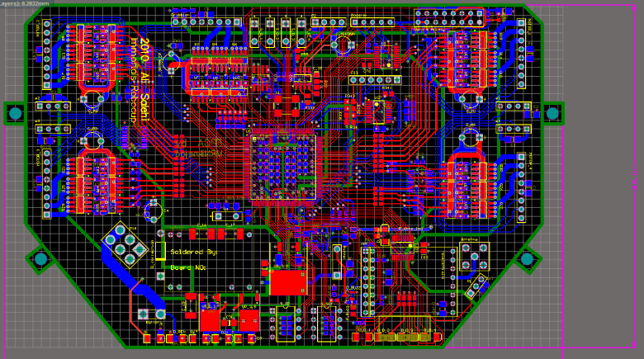Image resolution: width=644 pixels, height=359 pixels.
Task: Click the right edge mounting hole pad
Action: tap(552, 113)
